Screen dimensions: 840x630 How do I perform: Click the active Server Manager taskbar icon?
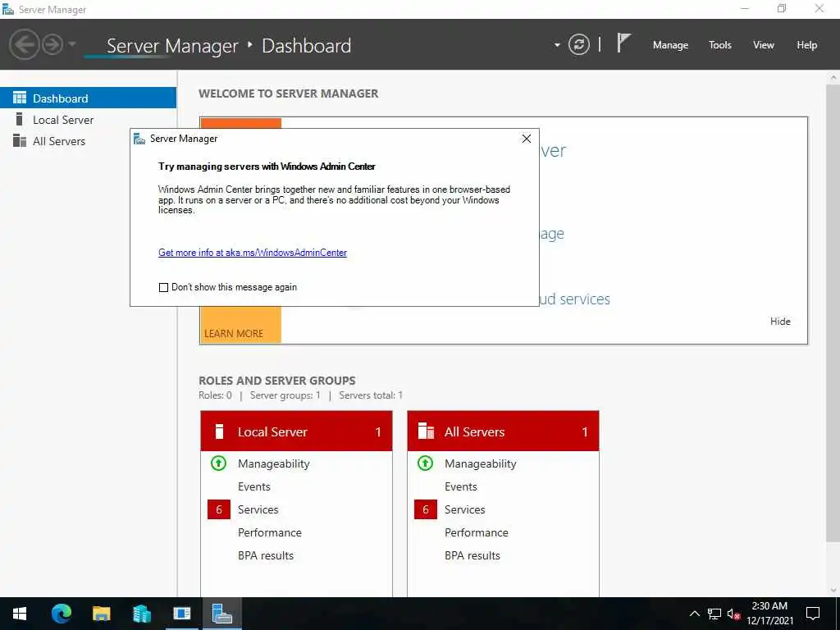pos(221,614)
